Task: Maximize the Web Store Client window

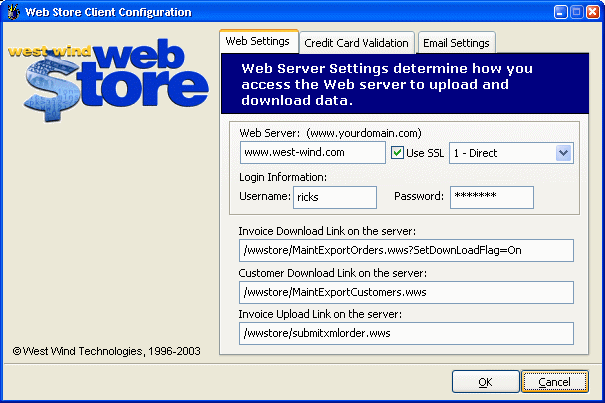Action: point(568,12)
